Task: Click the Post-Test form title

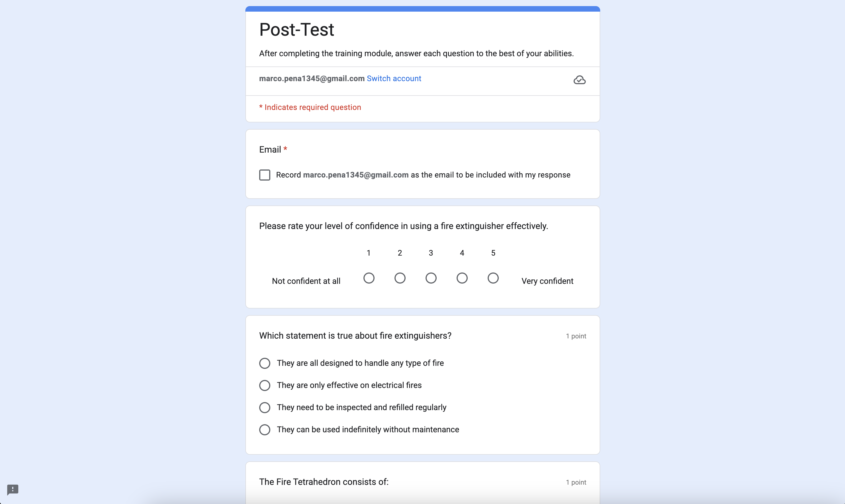Action: coord(296,30)
